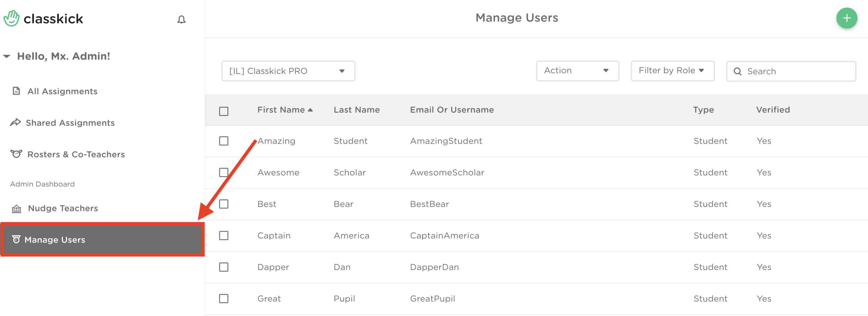Screen dimensions: 868x316
Task: Click the Manage Users badge icon
Action: click(16, 239)
